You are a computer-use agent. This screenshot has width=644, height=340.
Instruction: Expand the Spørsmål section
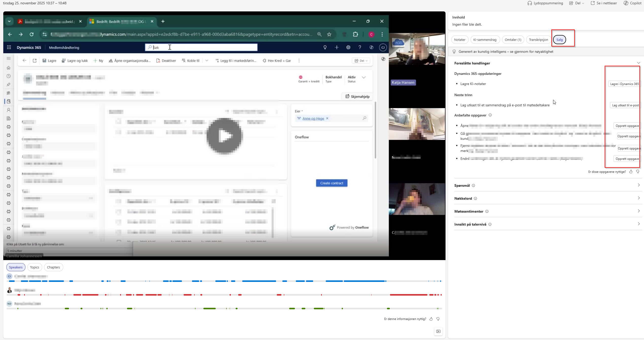tap(638, 185)
